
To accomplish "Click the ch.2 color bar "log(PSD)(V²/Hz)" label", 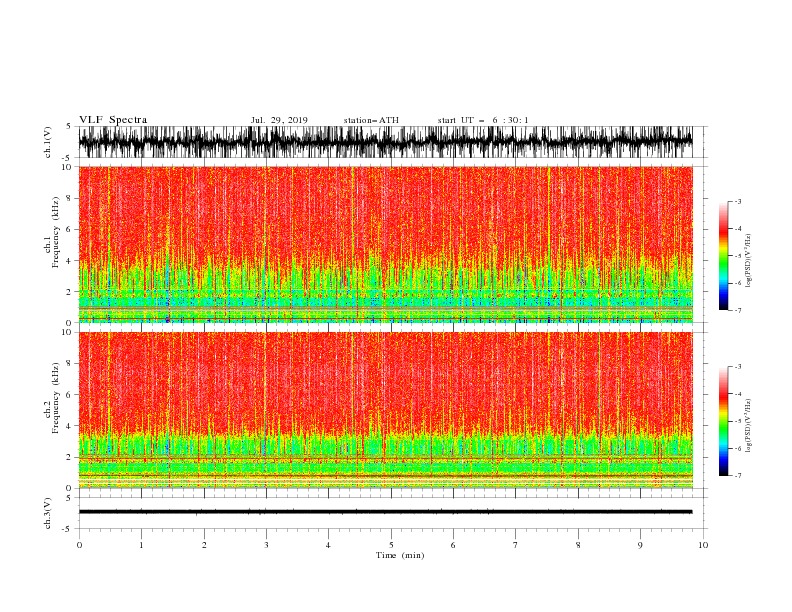I will (748, 426).
